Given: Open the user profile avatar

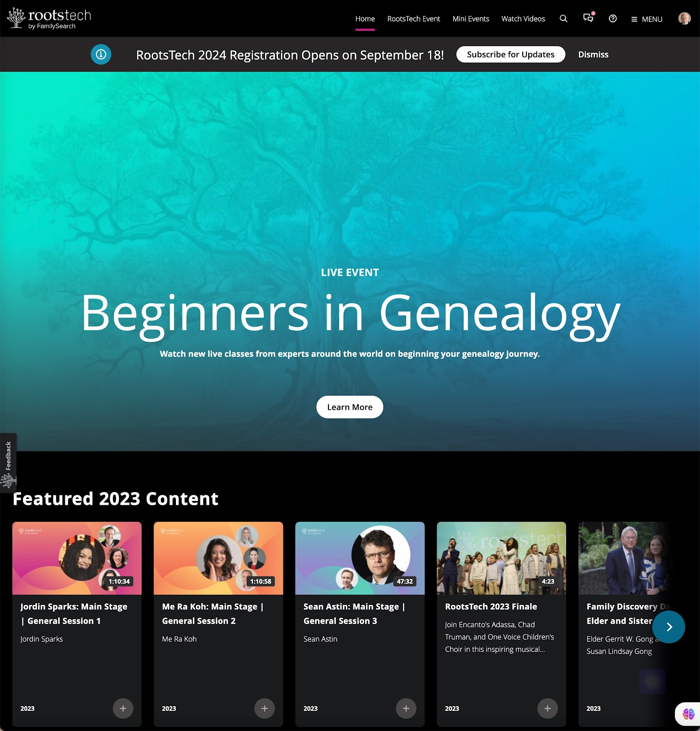Looking at the screenshot, I should [684, 19].
